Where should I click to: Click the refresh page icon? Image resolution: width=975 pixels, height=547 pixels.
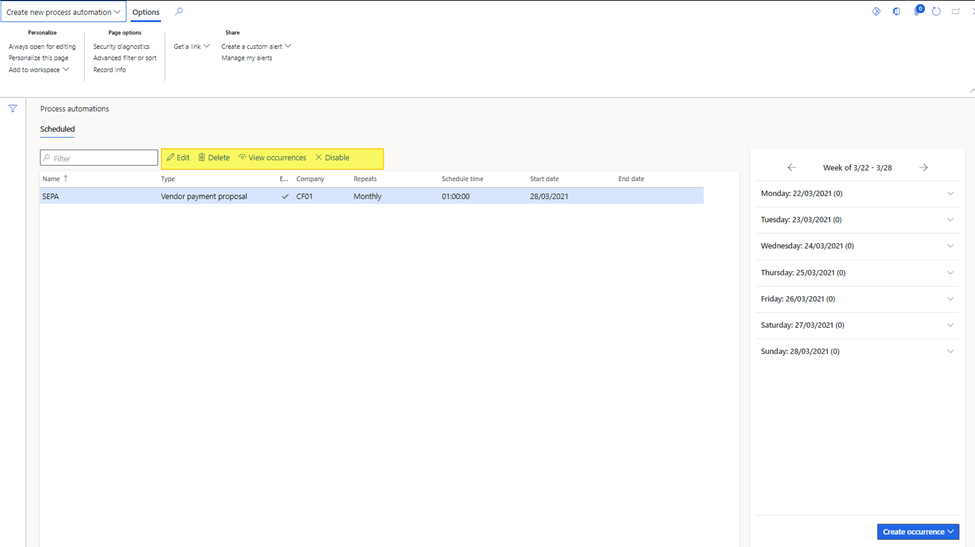tap(936, 12)
